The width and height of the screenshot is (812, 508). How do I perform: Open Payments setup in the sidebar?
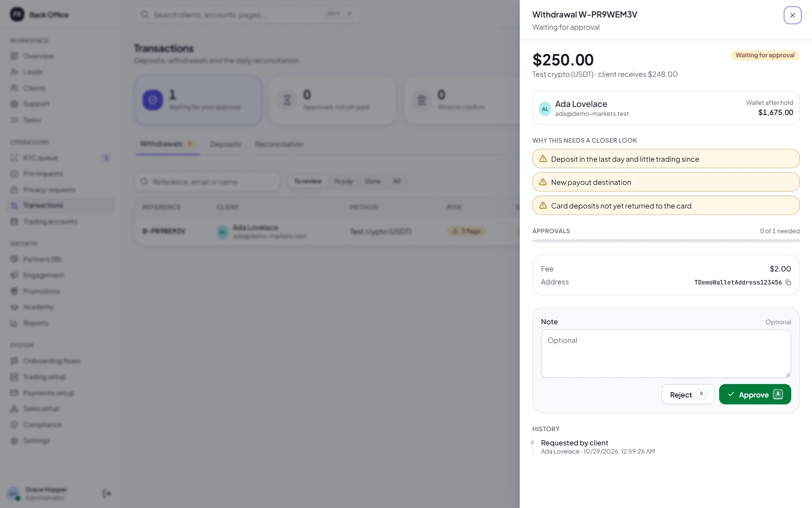[x=61, y=393]
